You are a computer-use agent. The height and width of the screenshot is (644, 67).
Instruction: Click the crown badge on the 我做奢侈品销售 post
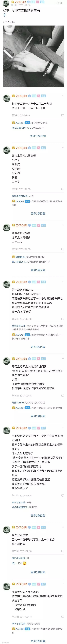click(x=14, y=225)
